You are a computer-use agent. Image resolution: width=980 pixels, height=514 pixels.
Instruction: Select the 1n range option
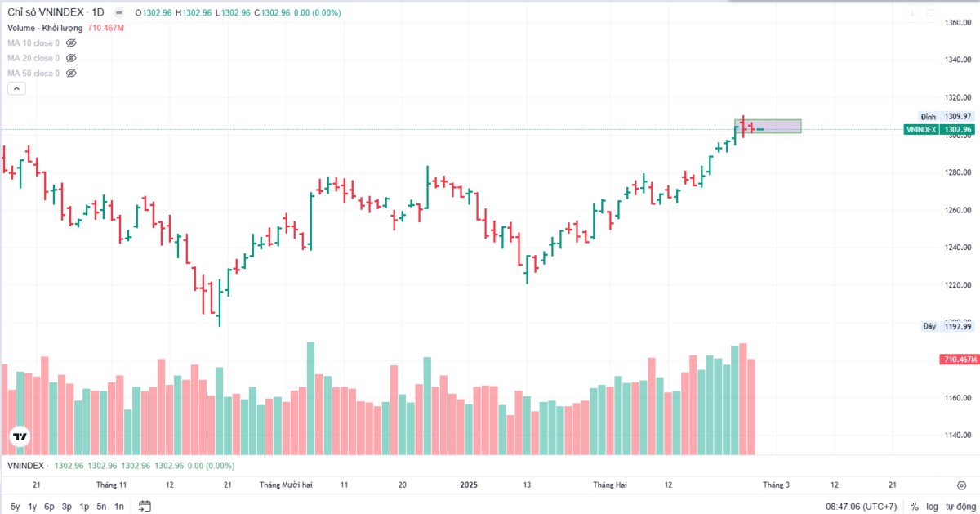119,507
